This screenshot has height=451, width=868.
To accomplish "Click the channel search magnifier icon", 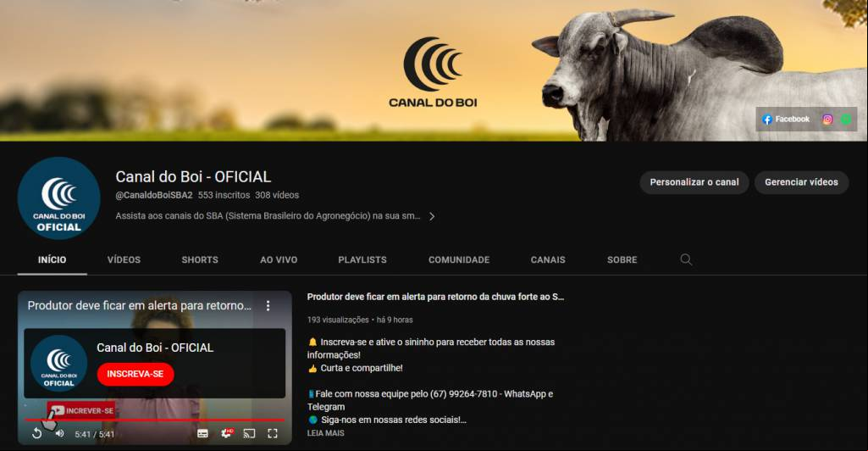I will (686, 259).
